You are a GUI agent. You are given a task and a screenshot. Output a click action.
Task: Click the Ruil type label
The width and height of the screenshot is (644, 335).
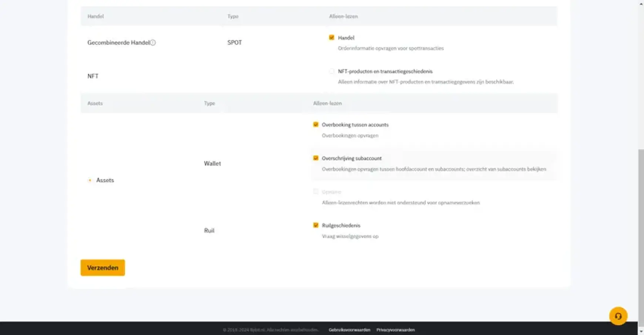[209, 230]
